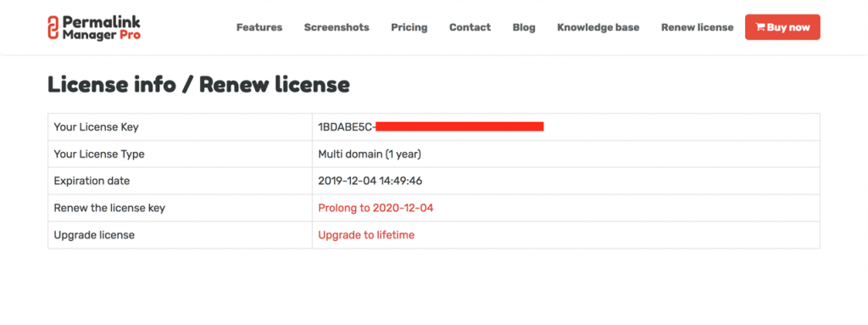Select the Multi domain (1 year) value
The height and width of the screenshot is (325, 868).
pyautogui.click(x=370, y=154)
